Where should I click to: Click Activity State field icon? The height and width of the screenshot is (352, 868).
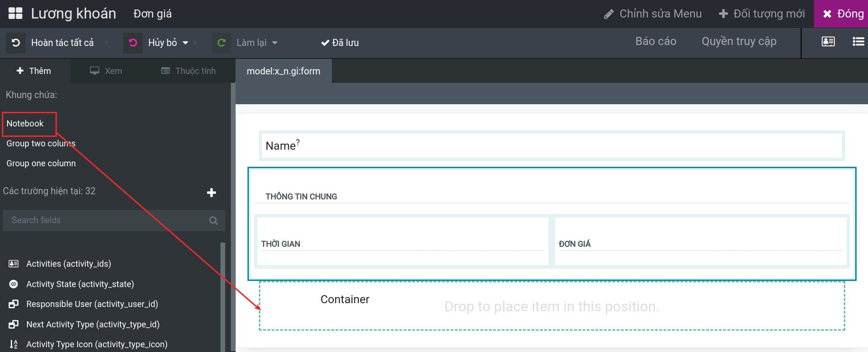14,284
